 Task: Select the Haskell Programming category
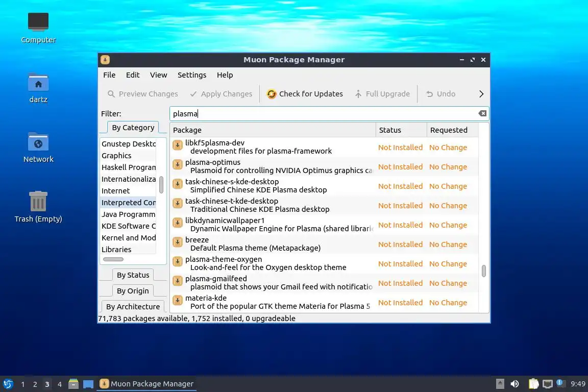coord(128,167)
